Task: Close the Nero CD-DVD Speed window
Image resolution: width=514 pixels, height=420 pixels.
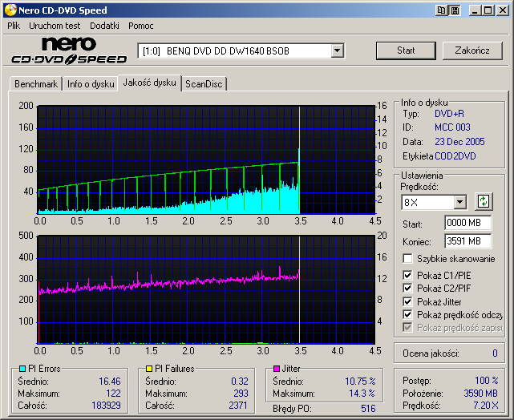Action: (x=502, y=10)
